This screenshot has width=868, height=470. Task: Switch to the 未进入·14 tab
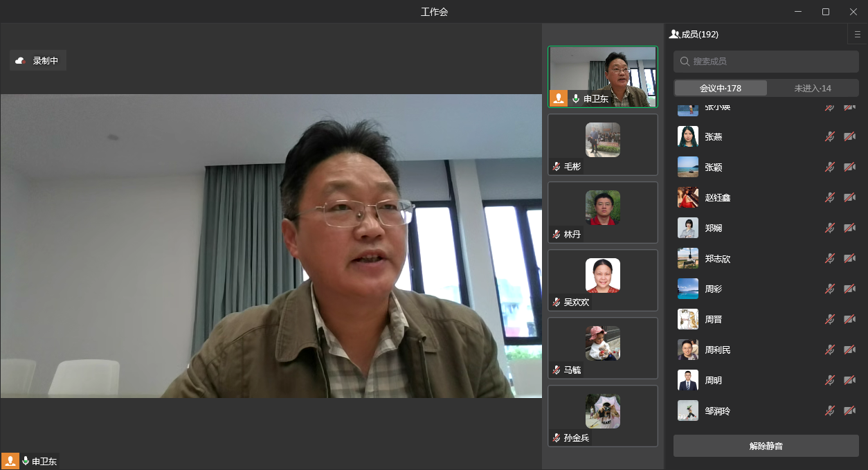813,88
